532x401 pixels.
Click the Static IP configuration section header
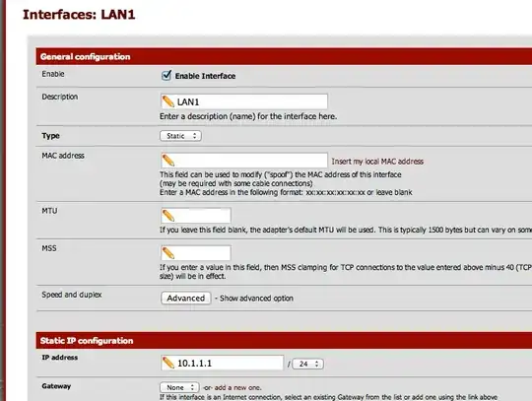pos(284,340)
